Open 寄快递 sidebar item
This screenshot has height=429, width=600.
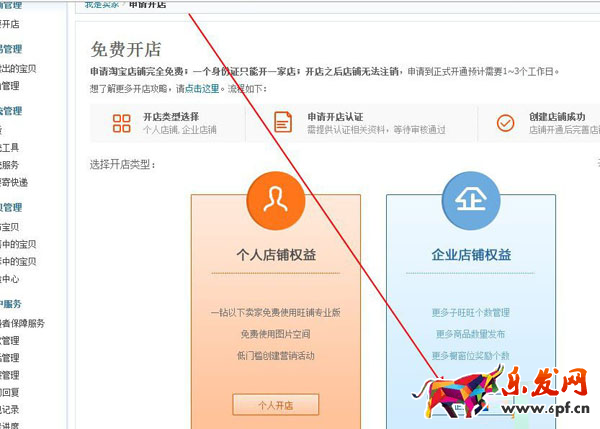[14, 183]
